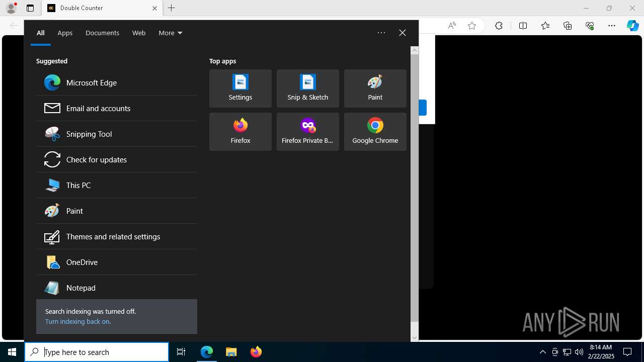
Task: Open search options ellipsis menu
Action: [x=381, y=33]
